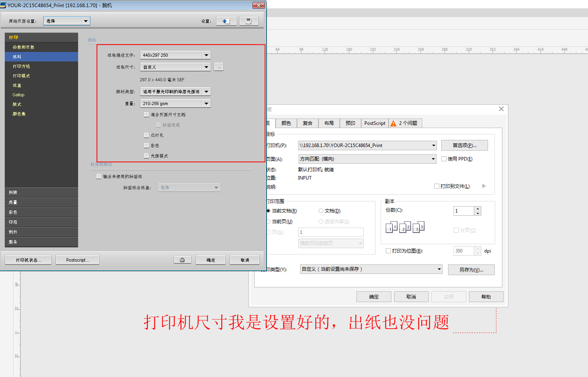The height and width of the screenshot is (377, 588).
Task: Check the 已打孔 option
Action: click(146, 135)
